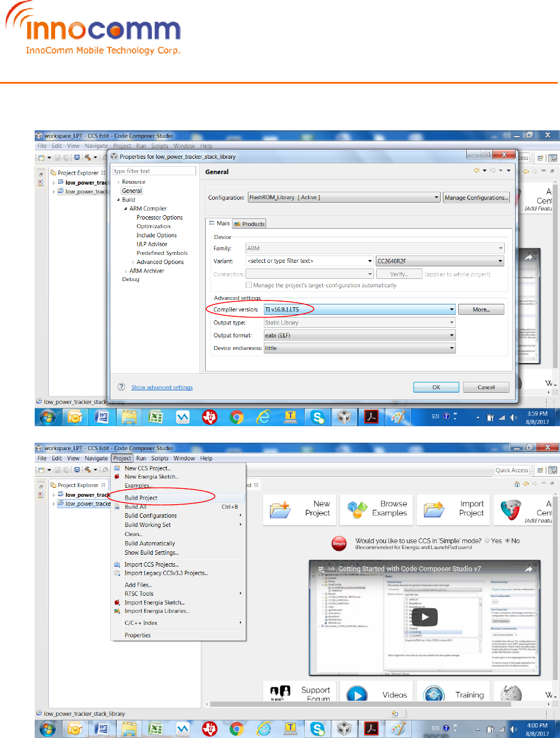560x738 pixels.
Task: Click help question icon in Properties dialog
Action: 121,387
